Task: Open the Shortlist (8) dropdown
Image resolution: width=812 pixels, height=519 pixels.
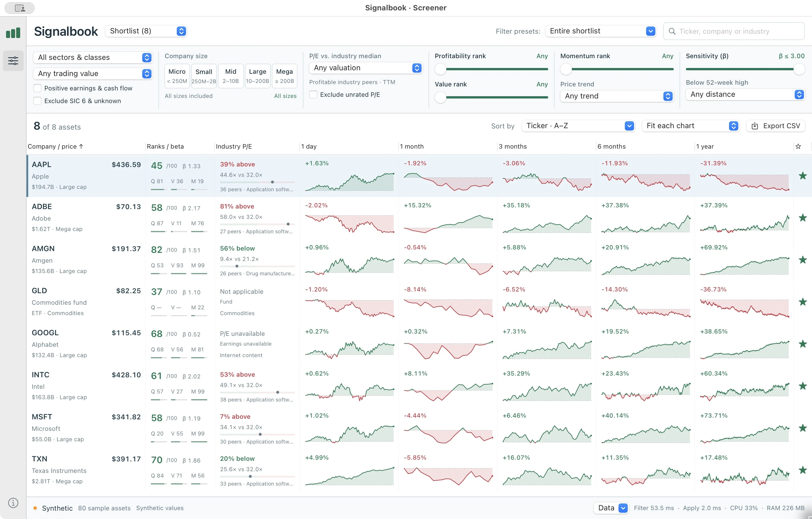Action: click(x=146, y=31)
